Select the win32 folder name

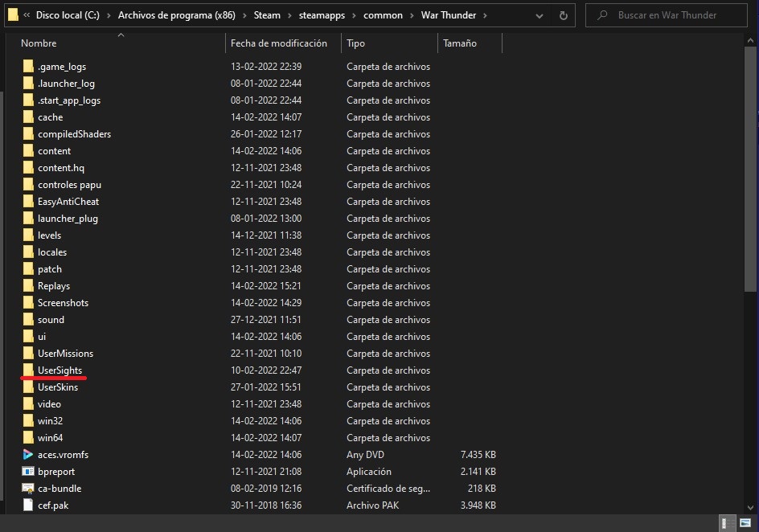pos(51,421)
